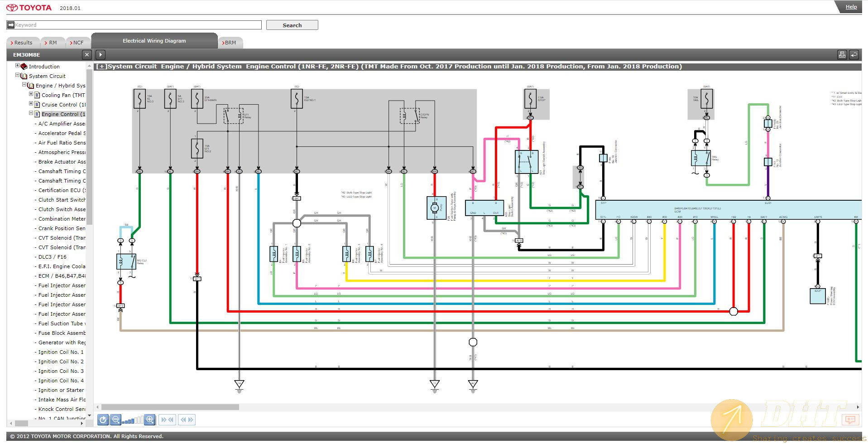Viewport: 868px width, 444px height.
Task: Click the play arrow panel toggle button
Action: (x=101, y=55)
